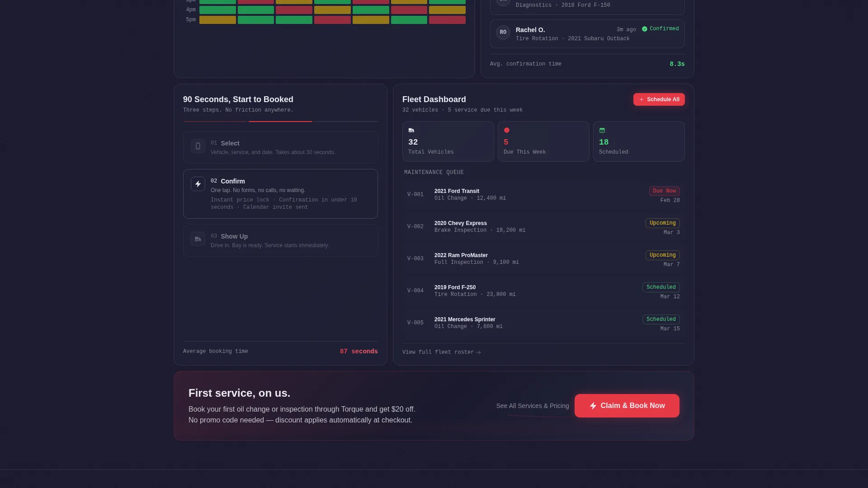Viewport: 868px width, 488px height.
Task: Click the RO avatar for Rachel O.
Action: (x=503, y=33)
